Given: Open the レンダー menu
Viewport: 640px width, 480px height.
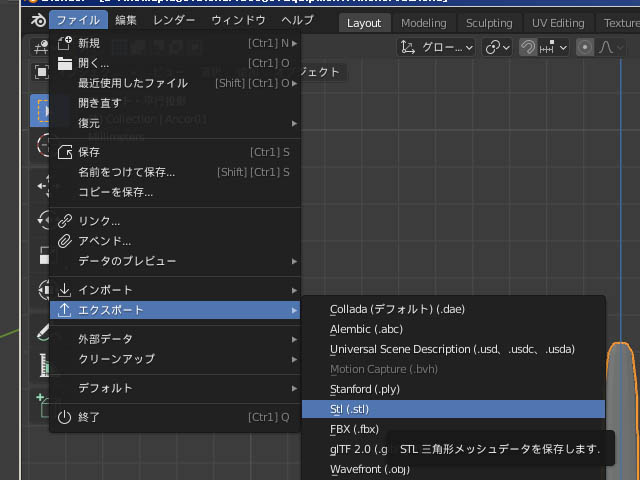Looking at the screenshot, I should point(174,20).
